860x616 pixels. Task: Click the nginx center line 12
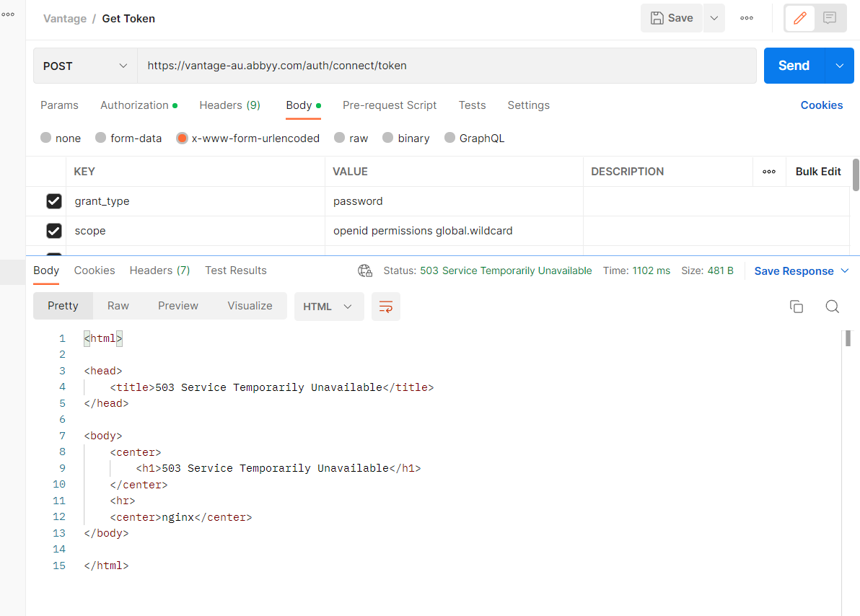[181, 517]
